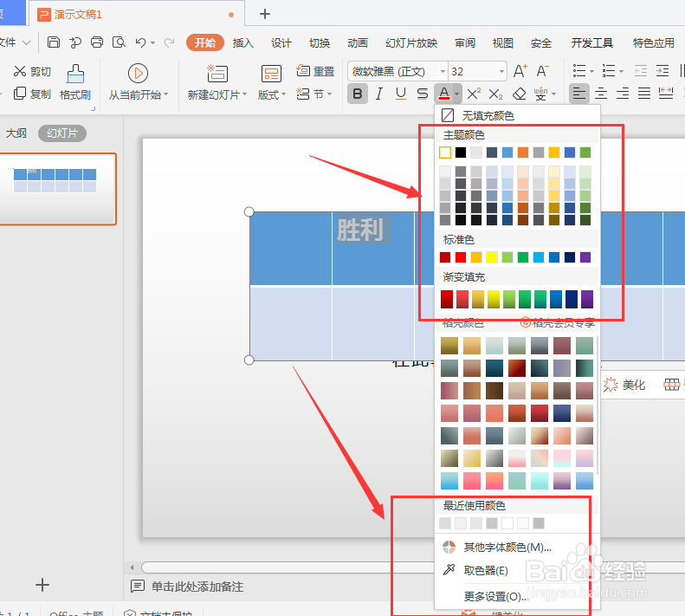Pick black theme color swatch

pyautogui.click(x=461, y=152)
